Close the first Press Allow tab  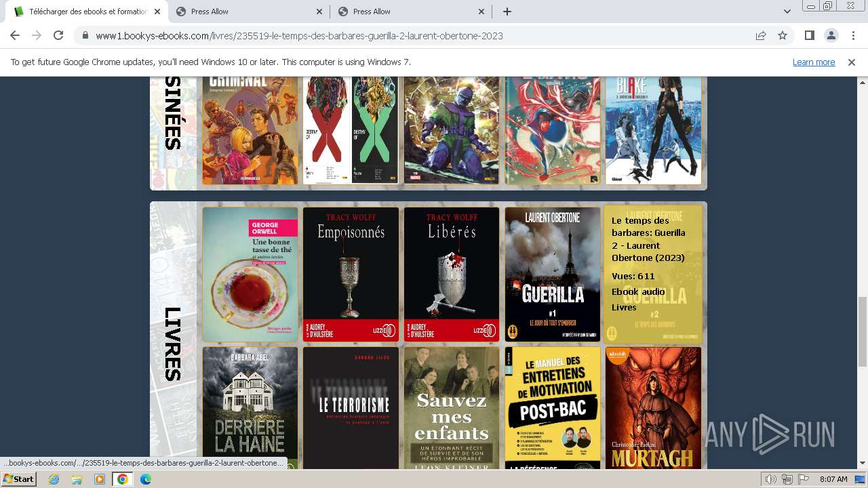tap(319, 12)
